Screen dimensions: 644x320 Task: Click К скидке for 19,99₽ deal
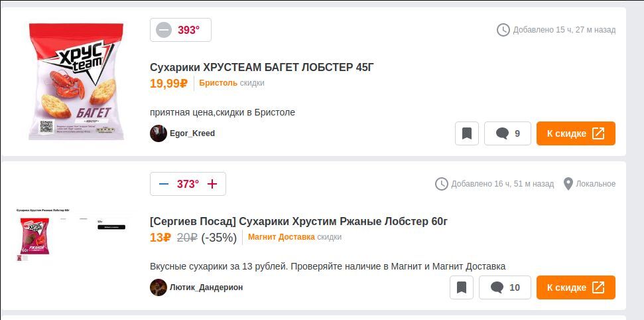click(575, 133)
